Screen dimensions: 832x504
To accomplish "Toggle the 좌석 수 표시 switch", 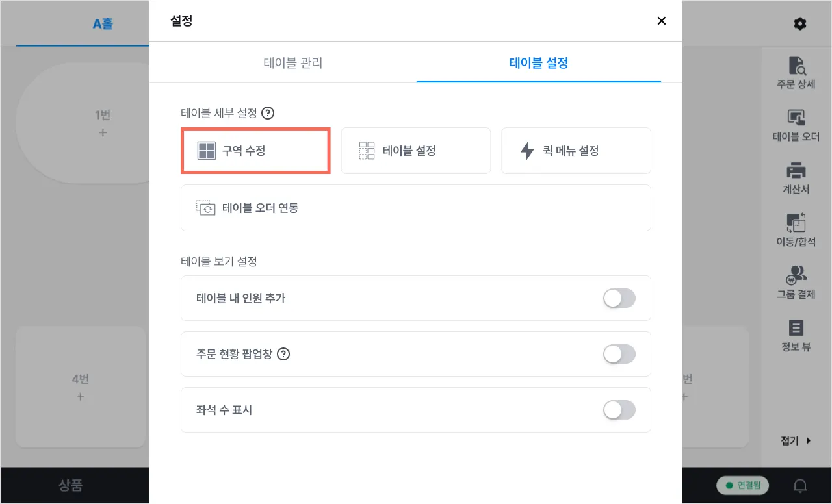I will tap(619, 410).
